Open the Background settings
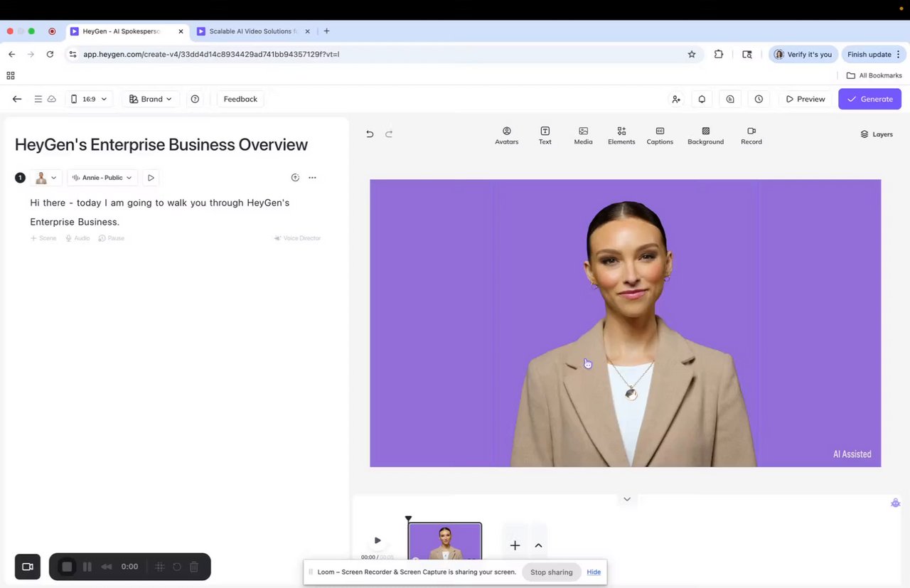The height and width of the screenshot is (588, 910). (x=705, y=136)
